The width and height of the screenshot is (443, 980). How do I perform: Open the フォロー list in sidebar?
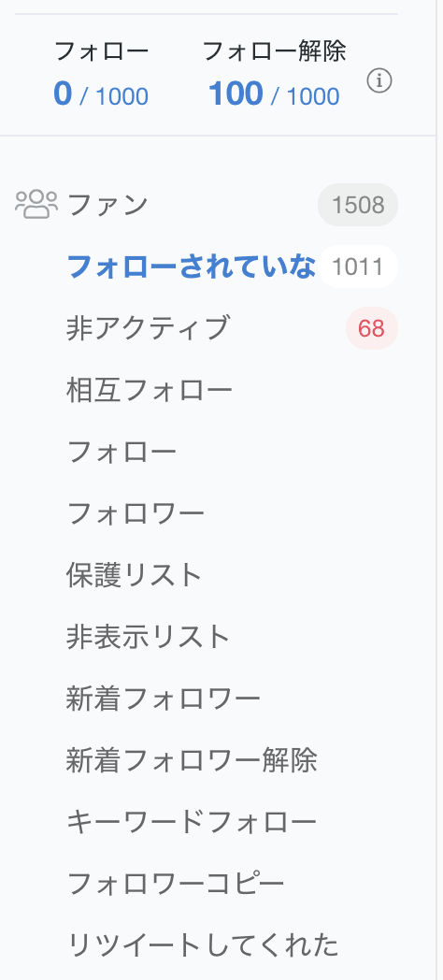point(121,452)
